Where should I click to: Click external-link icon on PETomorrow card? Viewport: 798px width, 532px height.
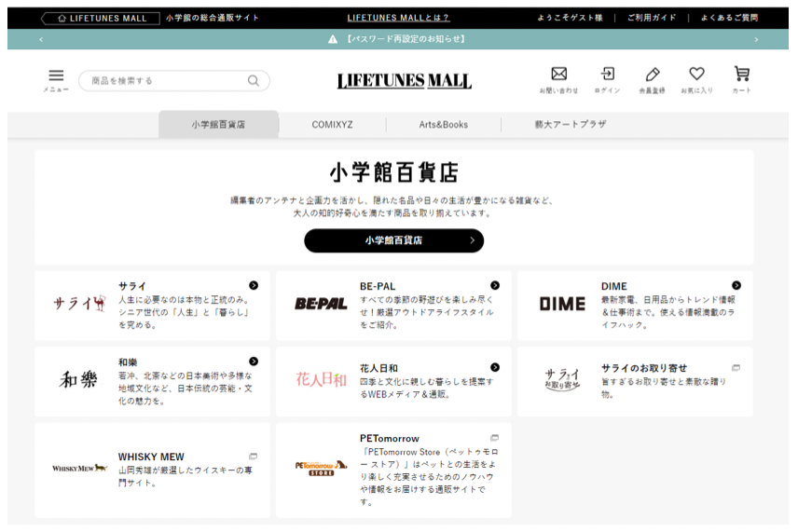[x=494, y=437]
